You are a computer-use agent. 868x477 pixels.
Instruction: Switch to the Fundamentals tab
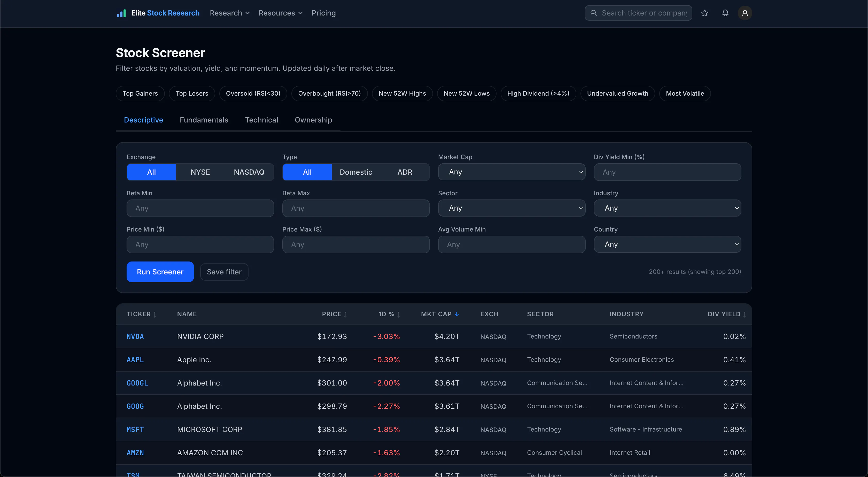204,120
